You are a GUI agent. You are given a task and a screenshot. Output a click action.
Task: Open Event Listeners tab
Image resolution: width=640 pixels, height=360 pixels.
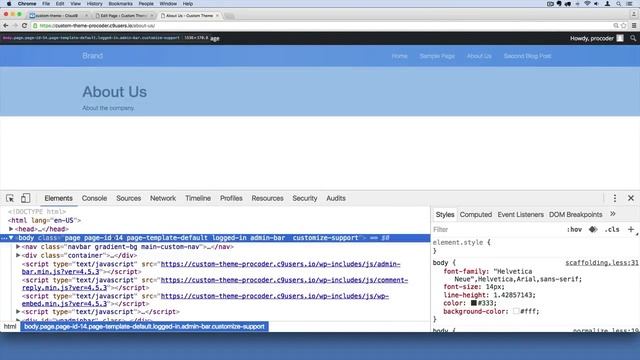click(x=520, y=214)
